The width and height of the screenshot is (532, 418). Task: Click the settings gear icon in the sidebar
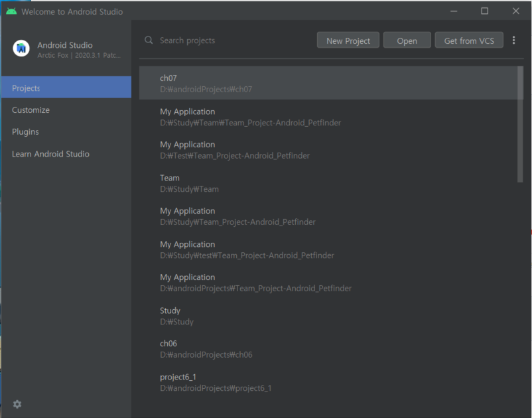coord(17,404)
